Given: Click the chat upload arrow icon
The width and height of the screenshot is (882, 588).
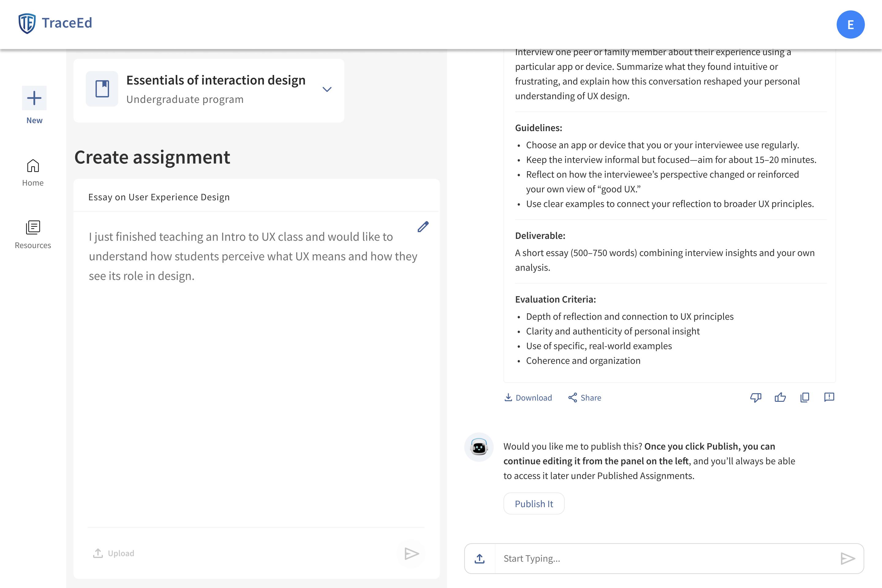Looking at the screenshot, I should 480,558.
